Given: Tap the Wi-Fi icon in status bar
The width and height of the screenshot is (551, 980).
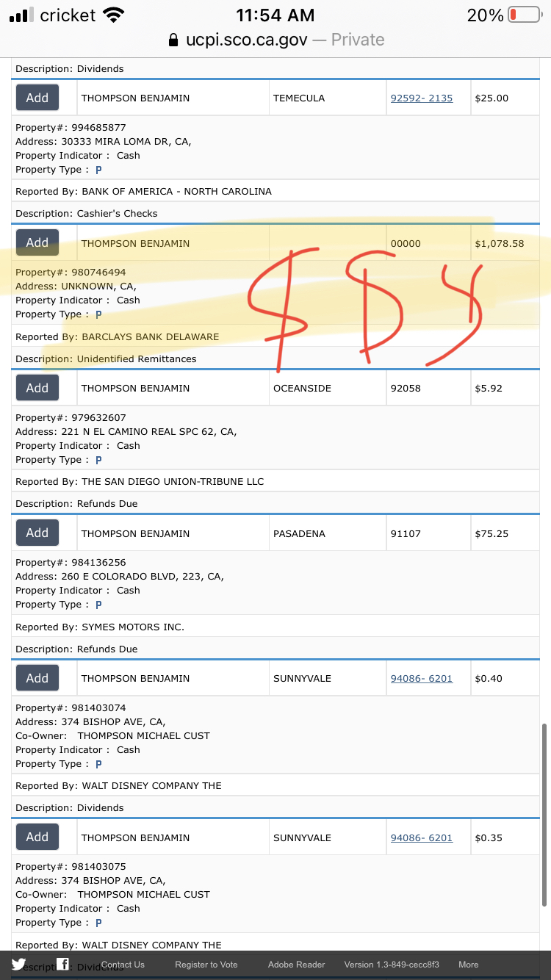Looking at the screenshot, I should 113,15.
